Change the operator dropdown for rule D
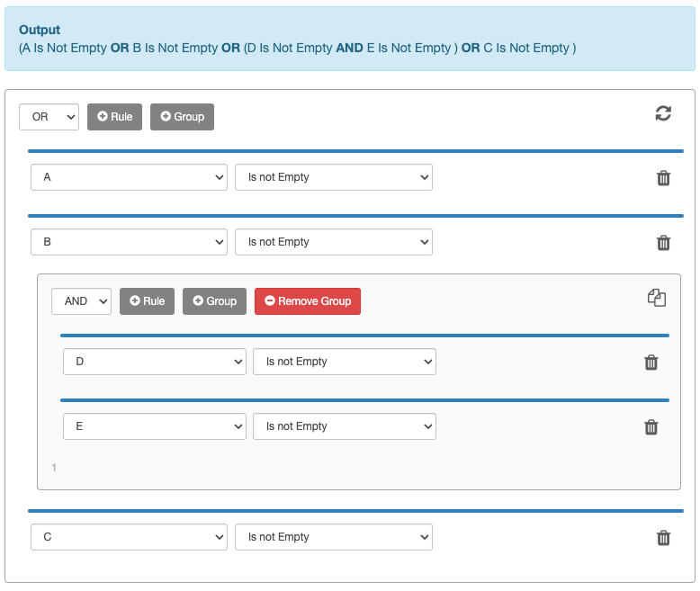The width and height of the screenshot is (700, 591). [x=344, y=362]
